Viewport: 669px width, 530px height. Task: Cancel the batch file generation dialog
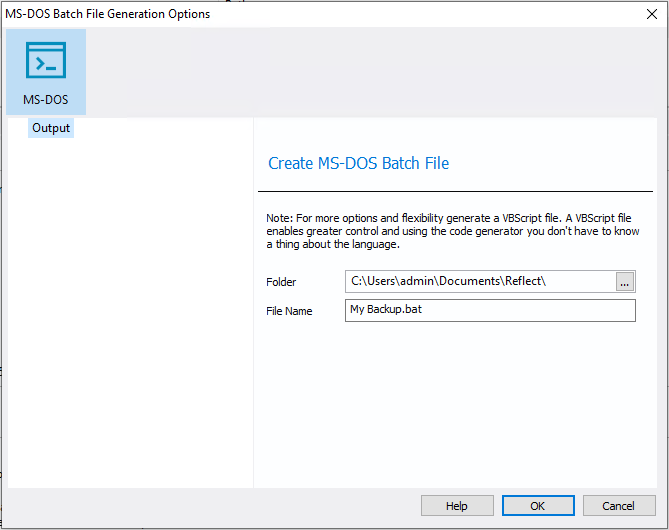point(619,506)
